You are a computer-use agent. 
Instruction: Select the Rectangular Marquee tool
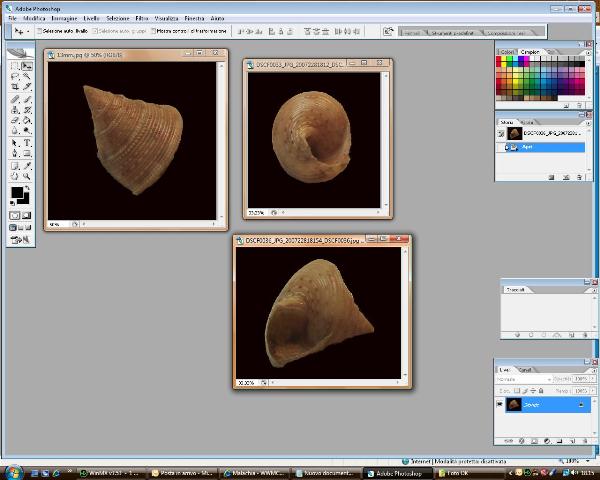[15, 66]
